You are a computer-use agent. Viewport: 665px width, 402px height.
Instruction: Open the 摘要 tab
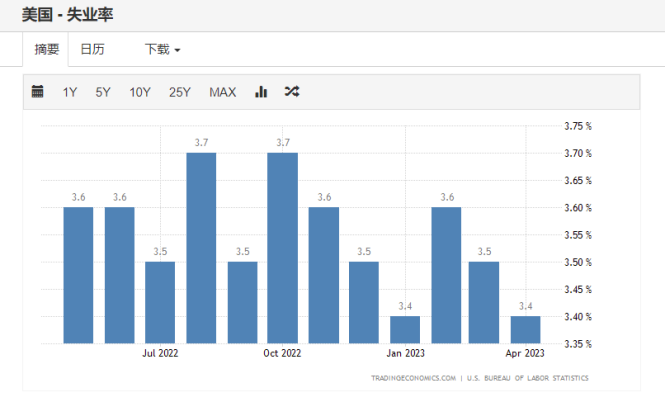click(x=46, y=50)
